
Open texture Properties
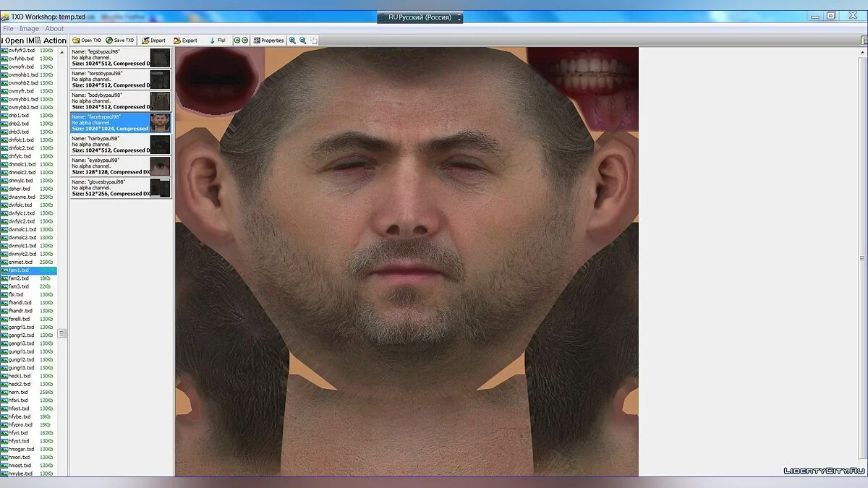269,40
